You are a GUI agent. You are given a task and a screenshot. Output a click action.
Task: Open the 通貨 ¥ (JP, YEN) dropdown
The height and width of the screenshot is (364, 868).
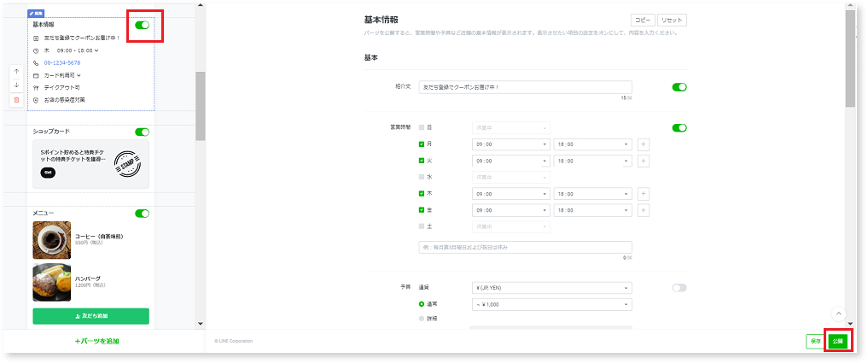pos(551,288)
